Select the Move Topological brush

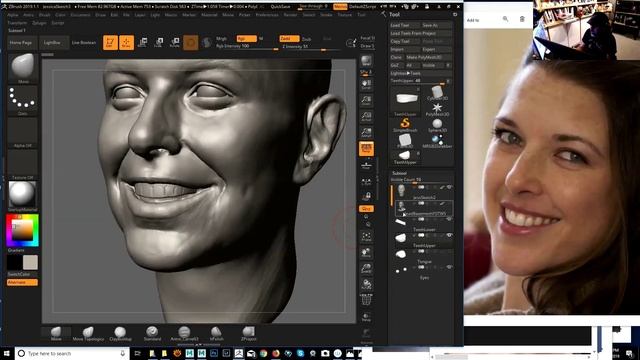[x=88, y=333]
